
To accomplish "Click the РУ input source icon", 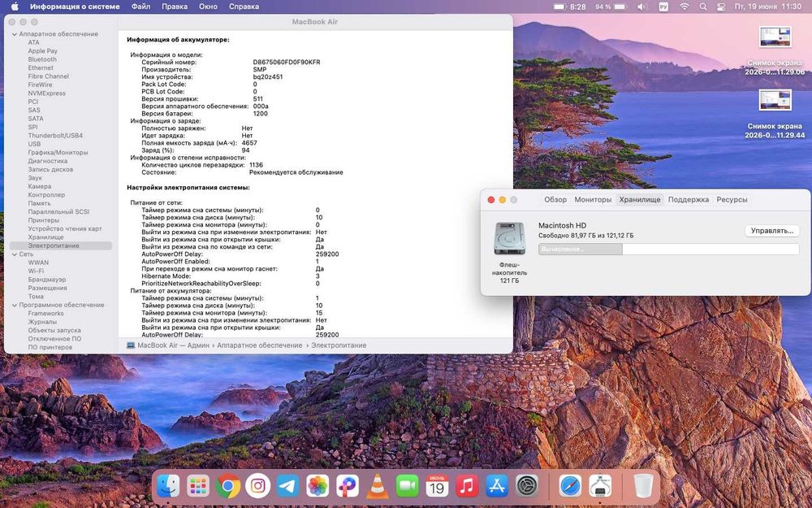I will tap(663, 7).
